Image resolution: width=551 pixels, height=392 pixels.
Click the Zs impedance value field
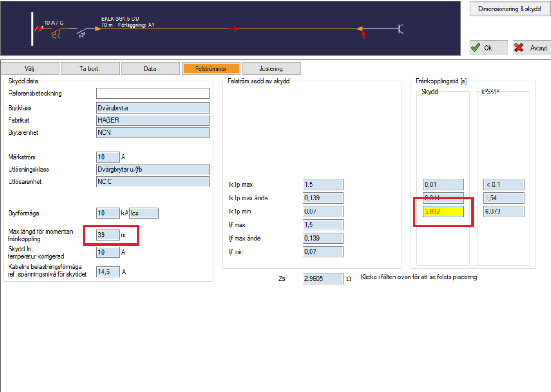pos(323,278)
